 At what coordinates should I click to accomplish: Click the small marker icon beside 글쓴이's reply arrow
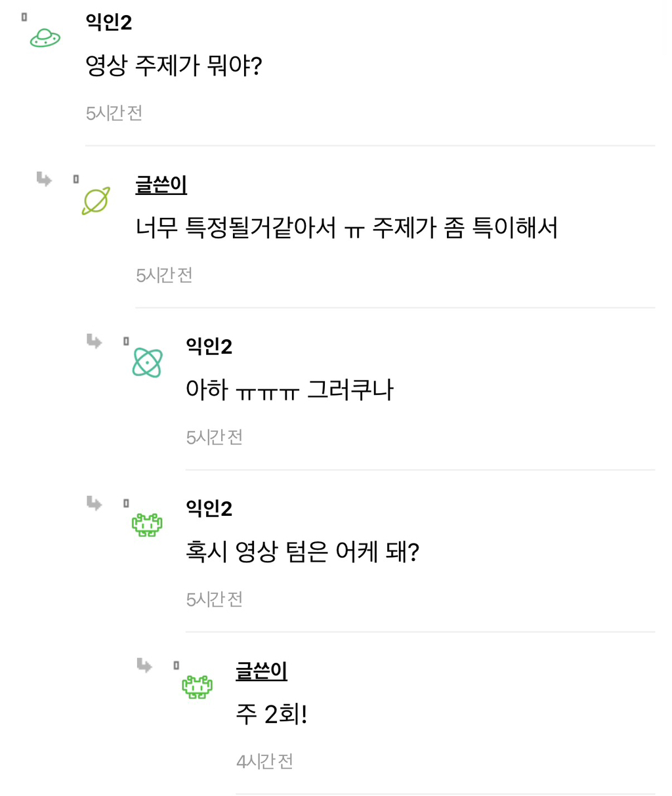[75, 178]
